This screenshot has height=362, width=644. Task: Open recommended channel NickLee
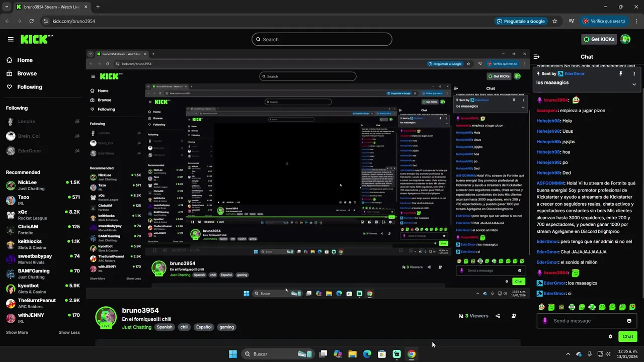pos(43,185)
